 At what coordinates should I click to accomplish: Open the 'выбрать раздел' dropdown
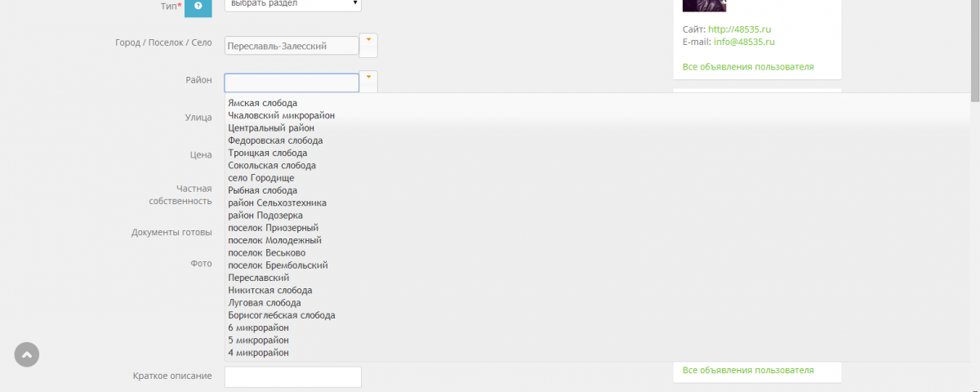[x=292, y=4]
